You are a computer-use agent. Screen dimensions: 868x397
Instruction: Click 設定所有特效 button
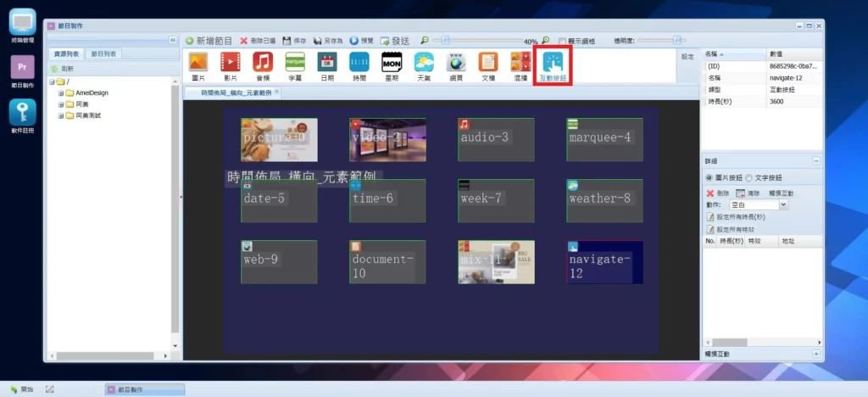click(x=734, y=229)
